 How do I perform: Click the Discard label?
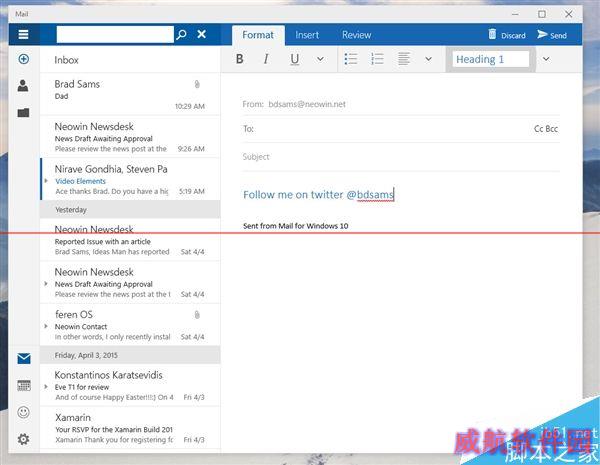pyautogui.click(x=513, y=36)
